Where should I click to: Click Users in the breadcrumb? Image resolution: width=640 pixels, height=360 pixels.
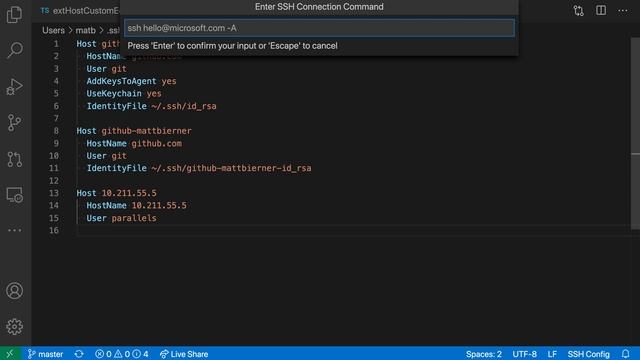click(x=53, y=30)
